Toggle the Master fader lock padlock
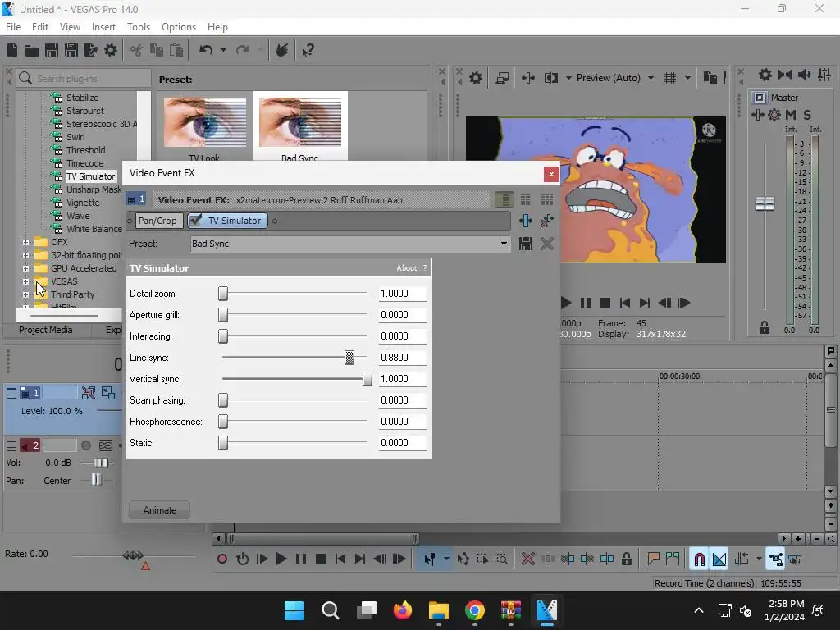 click(x=765, y=328)
